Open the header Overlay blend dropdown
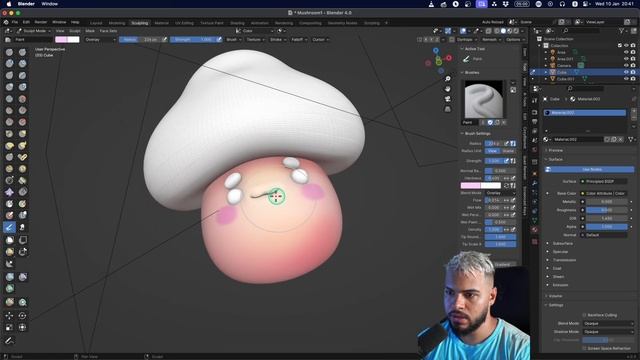Viewport: 640px width, 360px height. [x=100, y=40]
